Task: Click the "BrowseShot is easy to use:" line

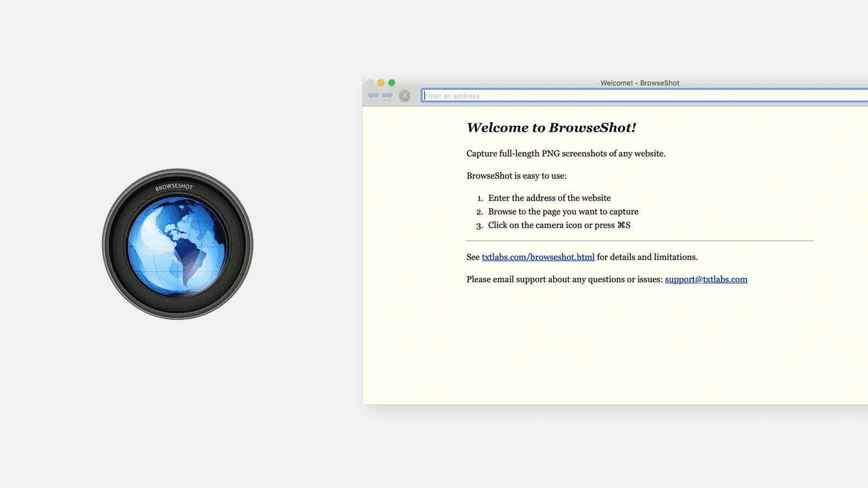Action: pos(516,176)
